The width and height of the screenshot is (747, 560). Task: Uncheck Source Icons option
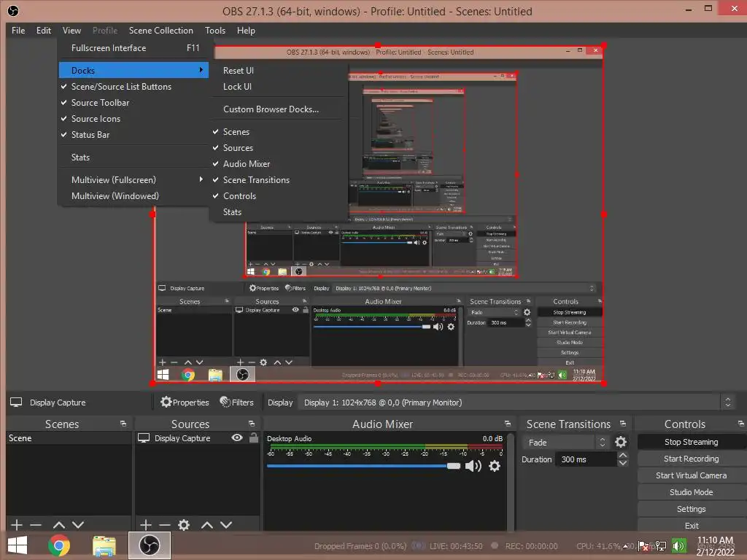pyautogui.click(x=133, y=119)
